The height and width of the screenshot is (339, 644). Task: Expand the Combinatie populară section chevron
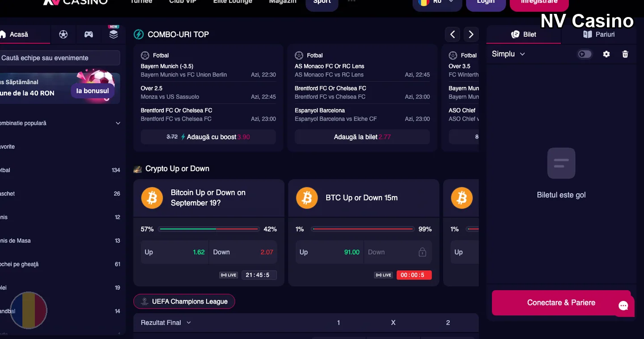click(118, 123)
